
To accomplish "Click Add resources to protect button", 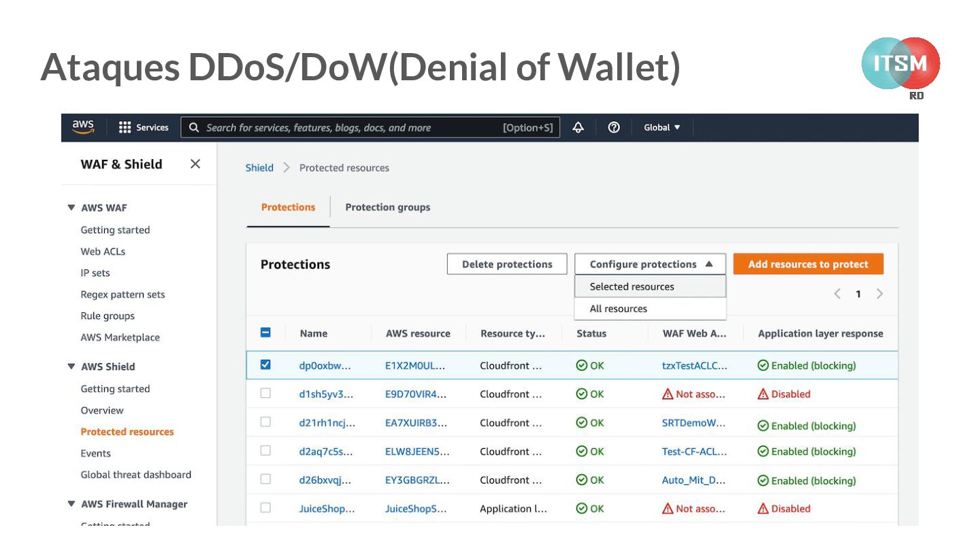I will coord(808,264).
